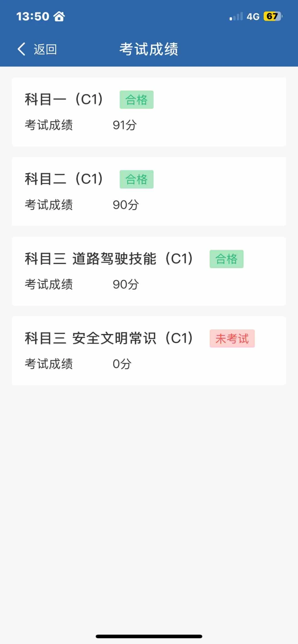Tap the 考试成绩 page title
The width and height of the screenshot is (298, 644).
click(149, 49)
